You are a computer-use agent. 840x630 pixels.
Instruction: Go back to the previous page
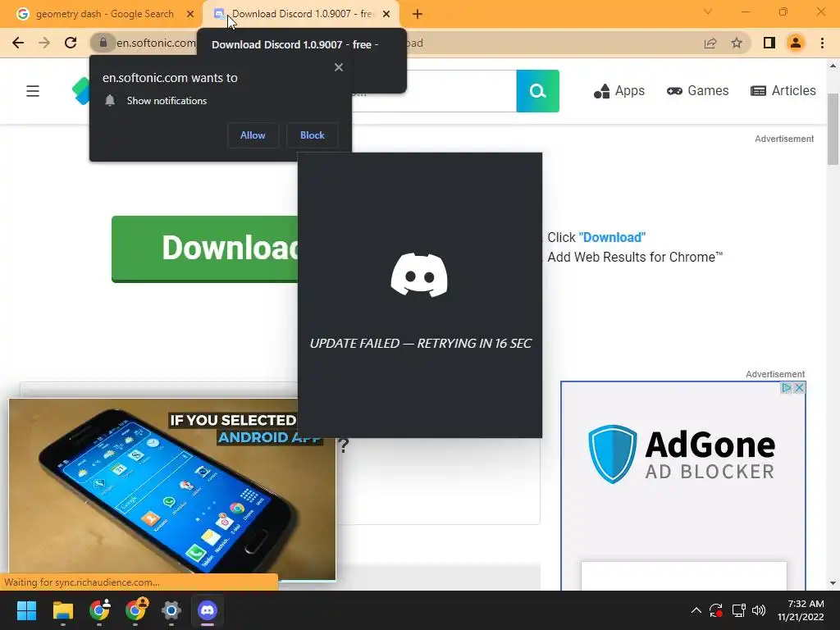click(18, 43)
